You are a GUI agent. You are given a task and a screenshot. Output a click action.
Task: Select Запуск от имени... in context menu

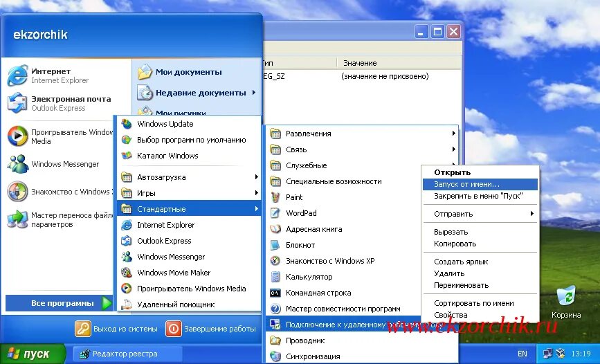click(480, 184)
